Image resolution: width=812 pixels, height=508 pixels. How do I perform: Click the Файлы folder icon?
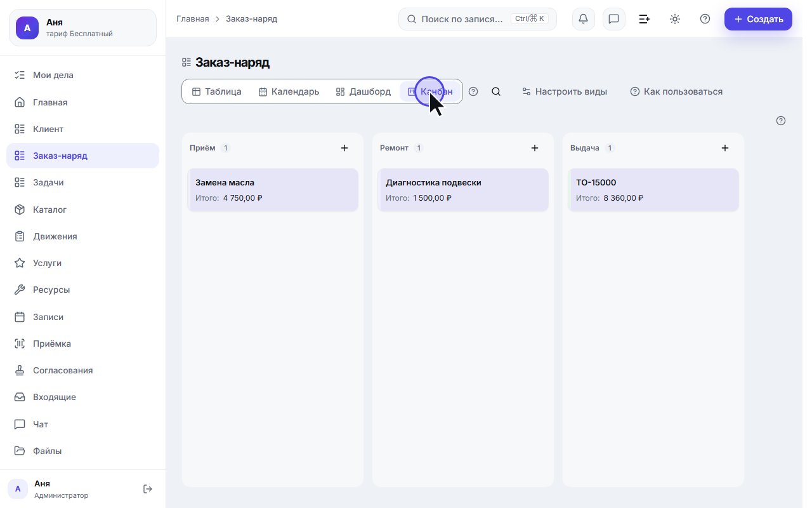(20, 451)
